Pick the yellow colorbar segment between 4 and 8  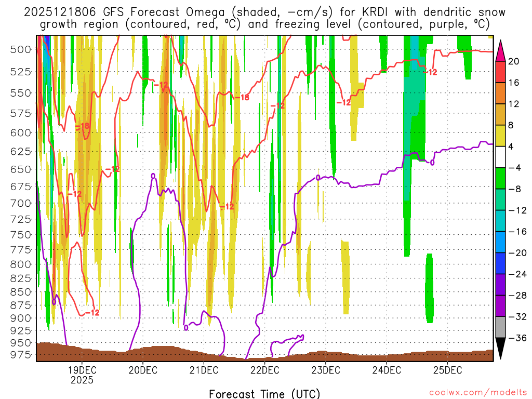click(x=500, y=136)
